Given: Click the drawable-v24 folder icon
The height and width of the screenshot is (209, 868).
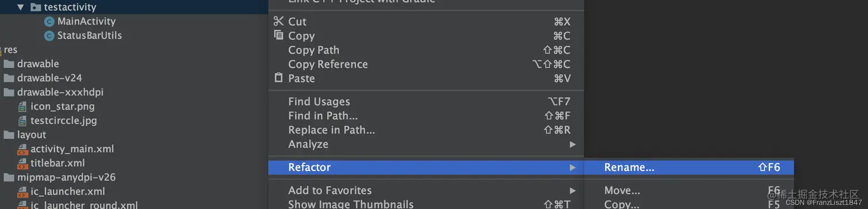Looking at the screenshot, I should (x=9, y=78).
